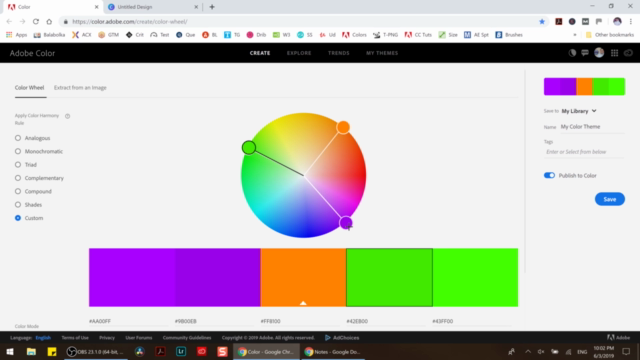
Task: Open Community Guidelines link
Action: click(187, 338)
